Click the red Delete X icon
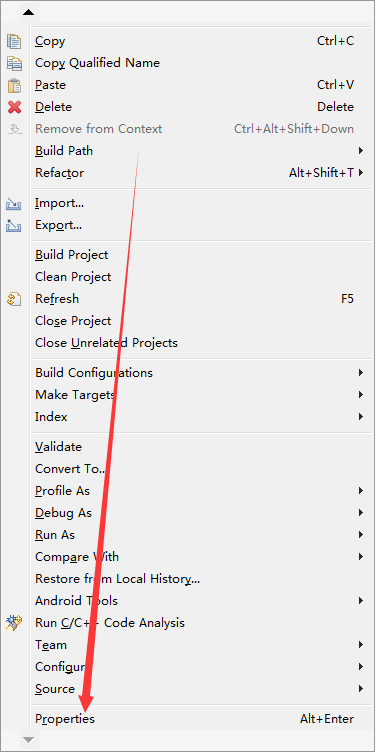375x752 pixels. tap(14, 107)
